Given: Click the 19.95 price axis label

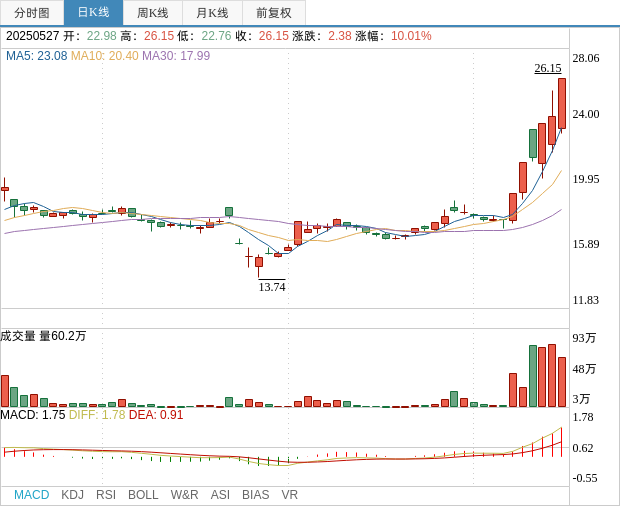Looking at the screenshot, I should pyautogui.click(x=586, y=179).
